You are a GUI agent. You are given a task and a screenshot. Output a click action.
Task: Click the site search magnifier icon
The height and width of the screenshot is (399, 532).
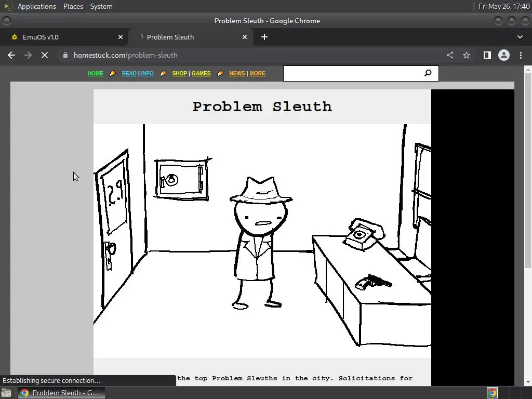pyautogui.click(x=428, y=73)
